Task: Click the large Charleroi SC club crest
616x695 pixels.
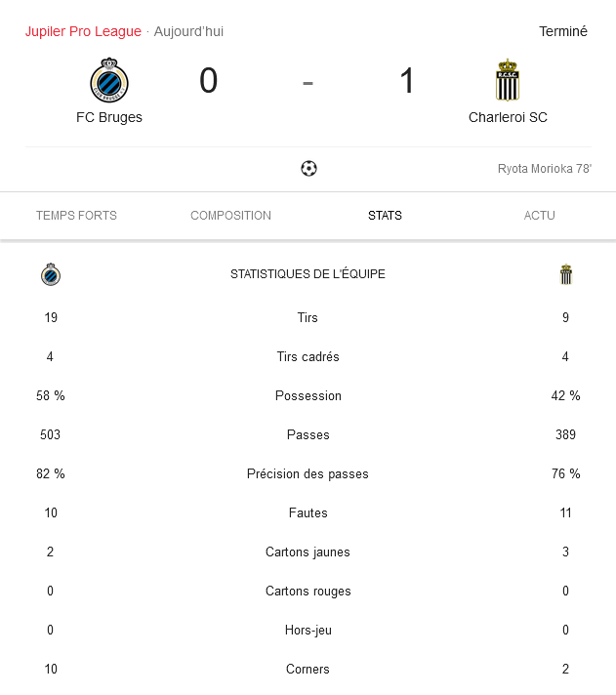Action: (508, 80)
